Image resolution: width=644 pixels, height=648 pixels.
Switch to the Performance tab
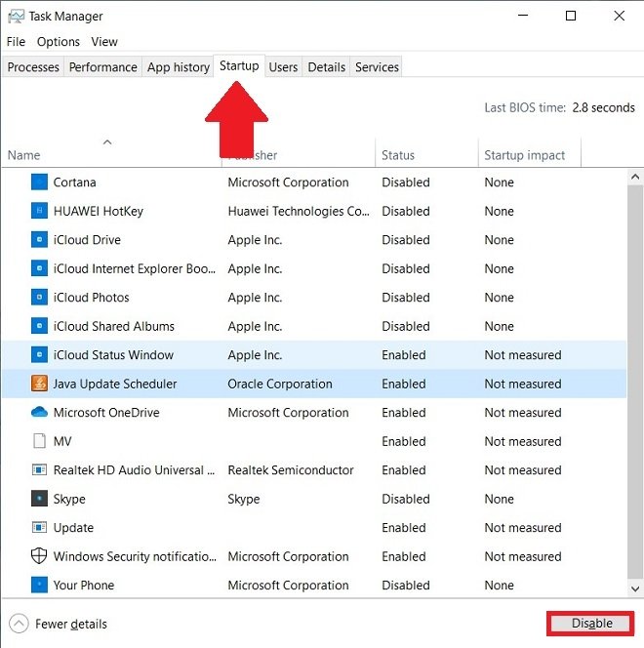[x=102, y=67]
